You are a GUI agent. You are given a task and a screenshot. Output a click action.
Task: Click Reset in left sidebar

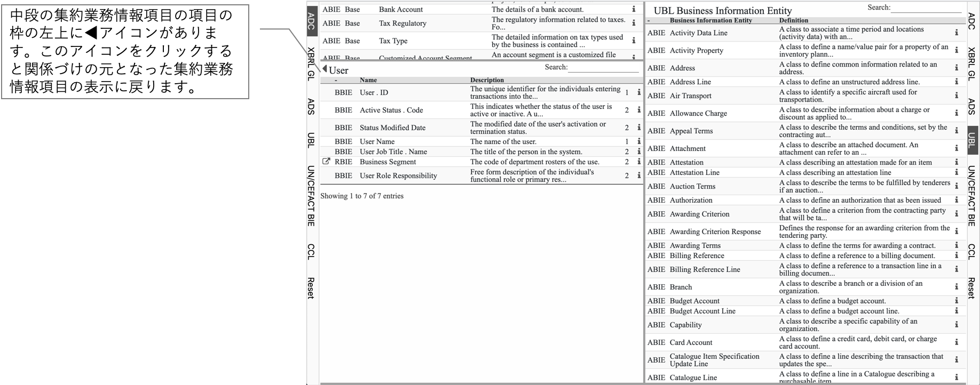click(312, 288)
